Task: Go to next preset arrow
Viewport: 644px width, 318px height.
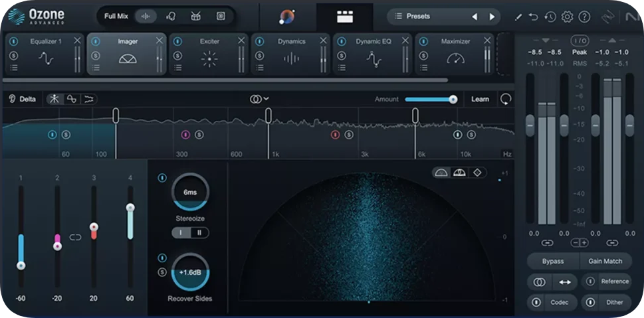Action: click(x=492, y=17)
